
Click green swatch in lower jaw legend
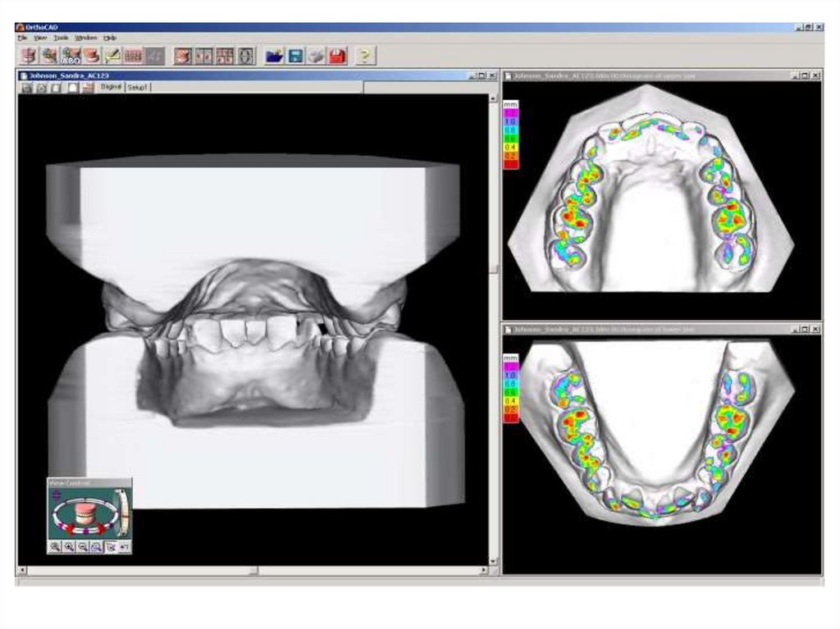point(510,393)
